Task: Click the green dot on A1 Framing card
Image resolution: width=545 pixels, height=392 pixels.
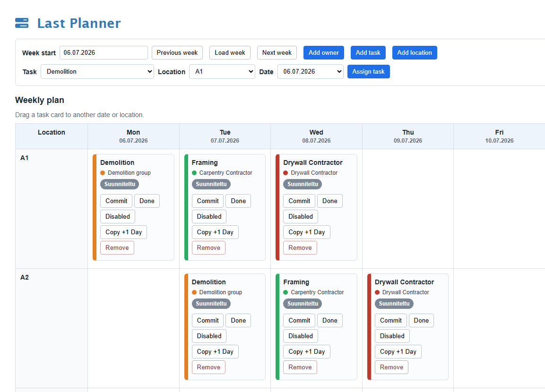Action: tap(194, 173)
